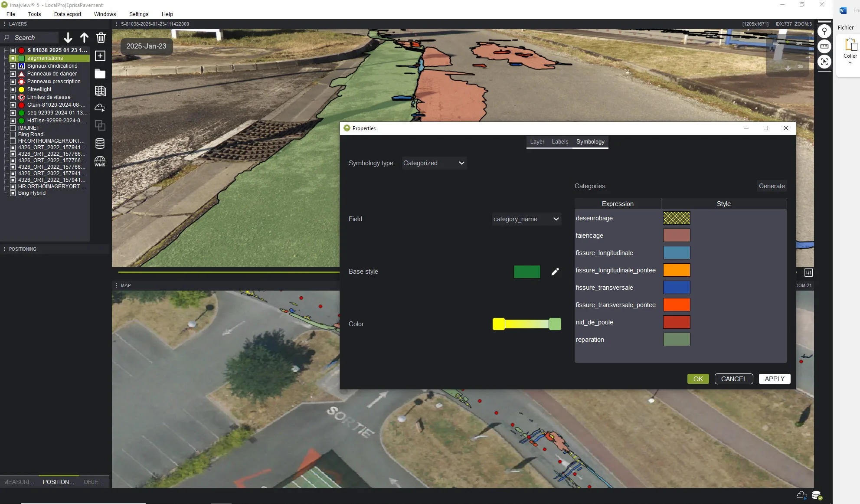Screen dimensions: 860x504
Task: Click the Generate categories button
Action: click(772, 186)
